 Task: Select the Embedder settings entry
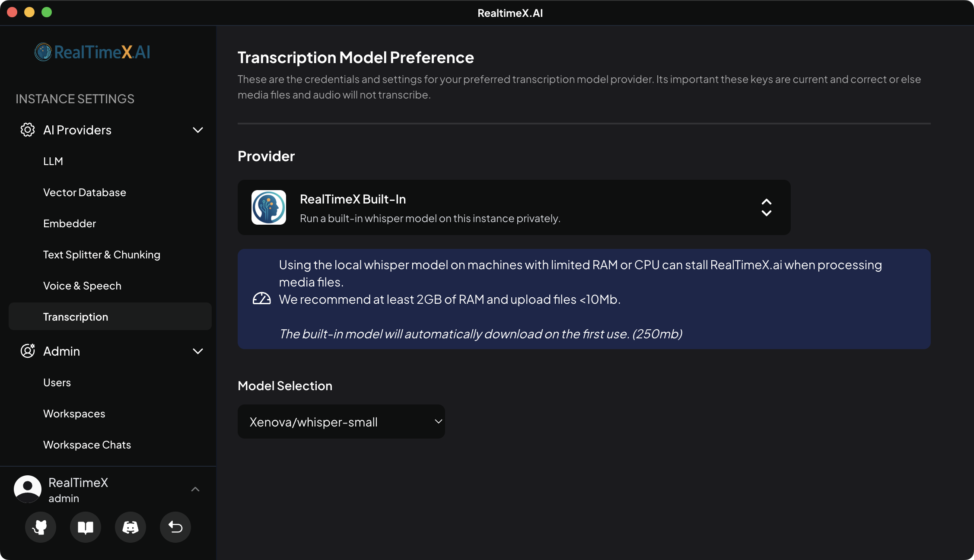pos(69,223)
